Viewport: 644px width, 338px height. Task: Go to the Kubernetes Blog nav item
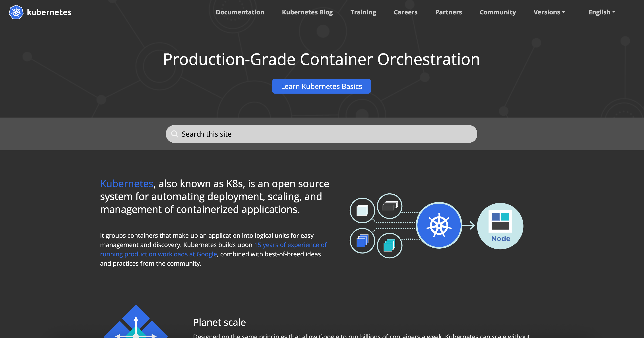coord(307,12)
